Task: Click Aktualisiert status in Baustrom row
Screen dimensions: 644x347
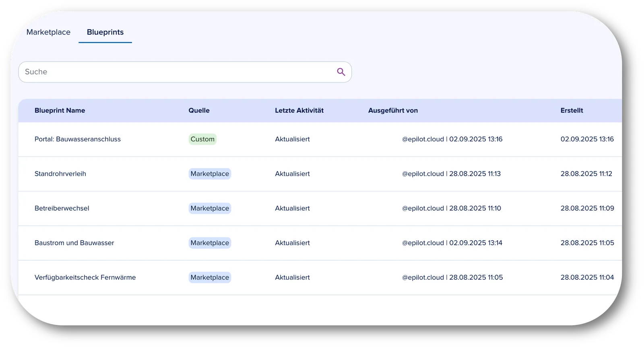Action: (293, 243)
